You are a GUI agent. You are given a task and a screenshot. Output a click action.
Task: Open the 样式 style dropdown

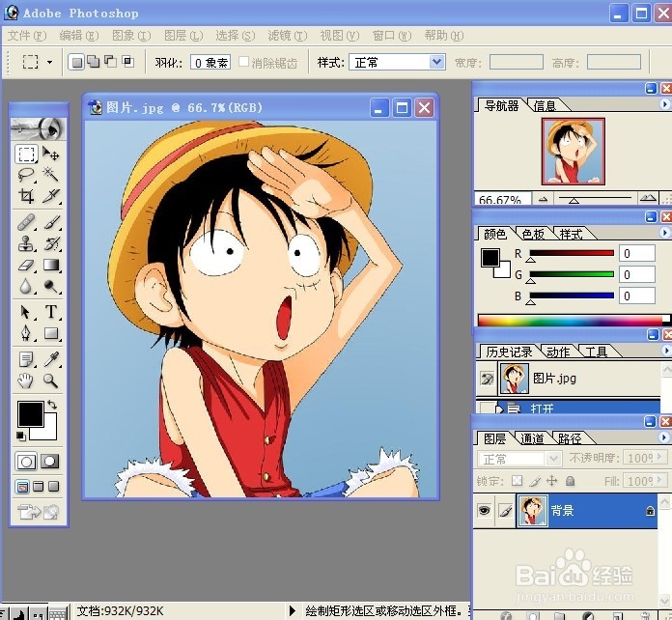(436, 62)
